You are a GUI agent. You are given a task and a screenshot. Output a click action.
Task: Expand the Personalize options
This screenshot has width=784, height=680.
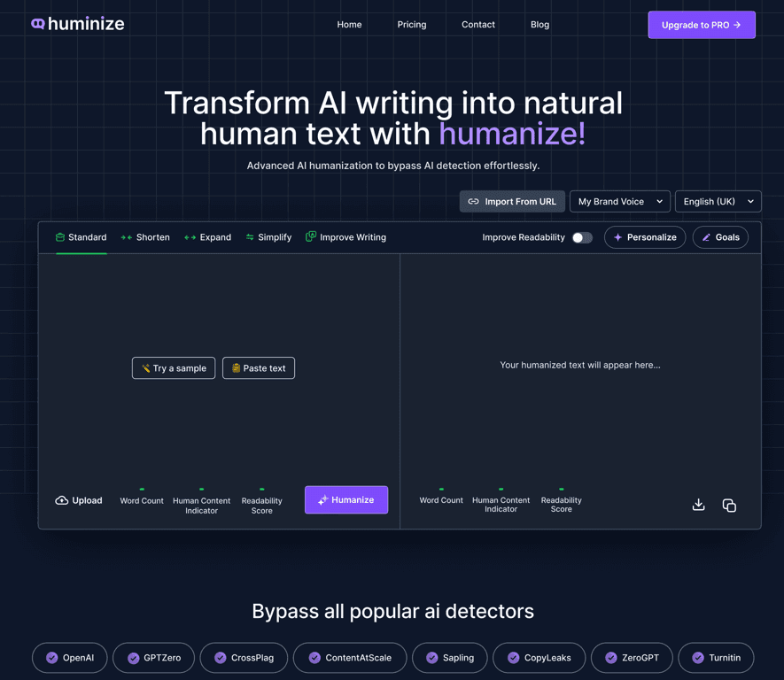(645, 236)
